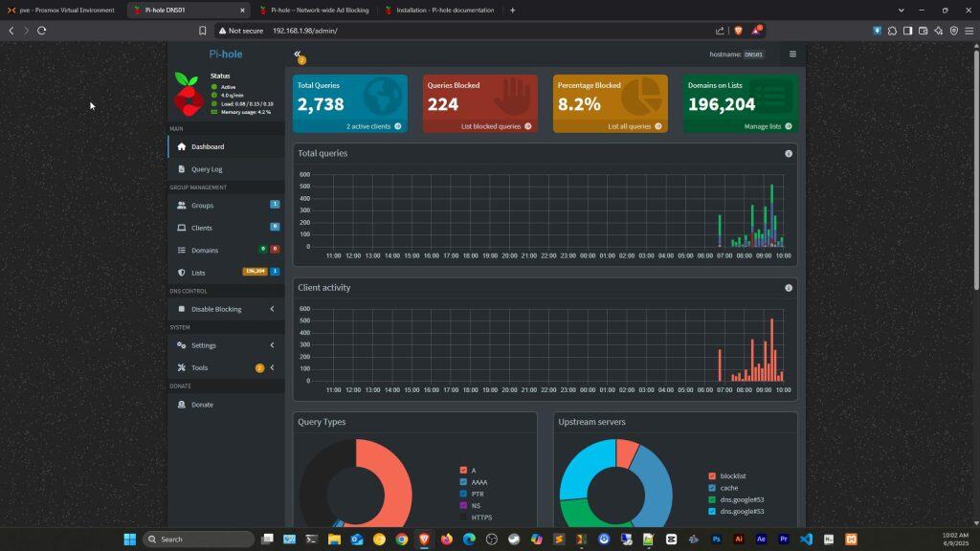Open File Explorer from the taskbar
This screenshot has height=551, width=980.
334,540
